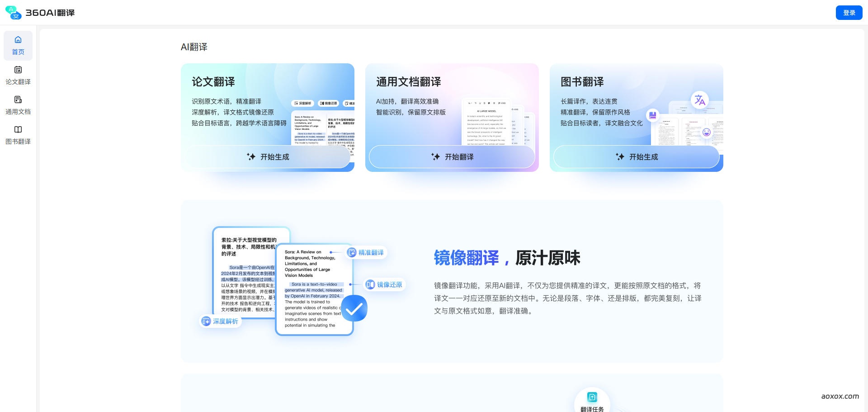The width and height of the screenshot is (868, 412).
Task: Click the 登录 button at top right
Action: pos(849,13)
